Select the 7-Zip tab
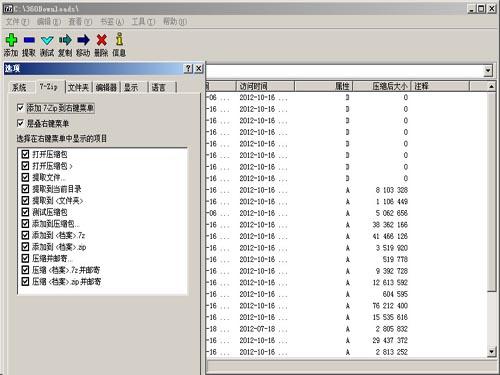Screen dimensions: 500x375 click(49, 87)
